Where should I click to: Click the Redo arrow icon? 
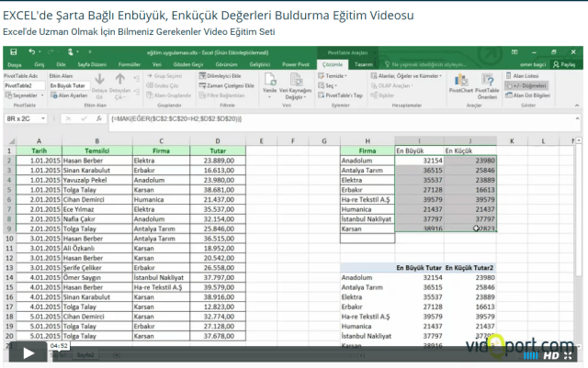click(51, 52)
